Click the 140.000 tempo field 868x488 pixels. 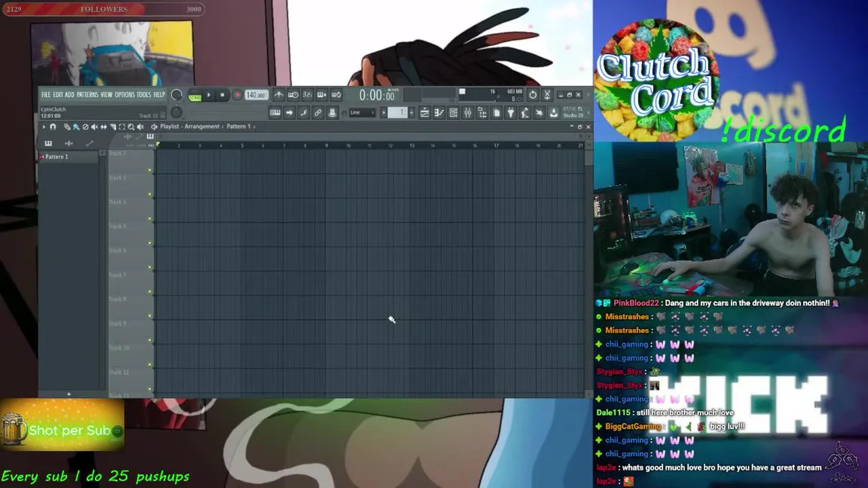tap(256, 95)
